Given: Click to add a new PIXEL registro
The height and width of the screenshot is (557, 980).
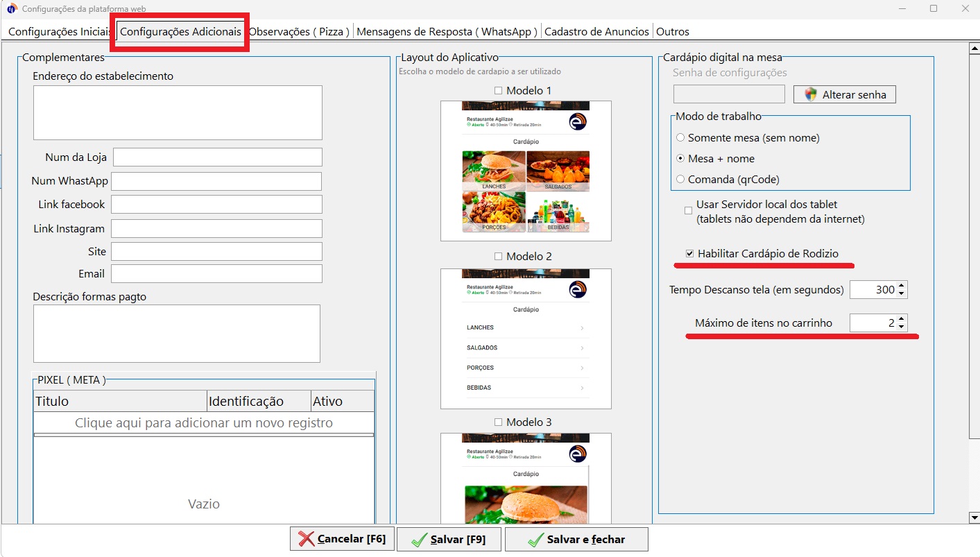Looking at the screenshot, I should (203, 423).
